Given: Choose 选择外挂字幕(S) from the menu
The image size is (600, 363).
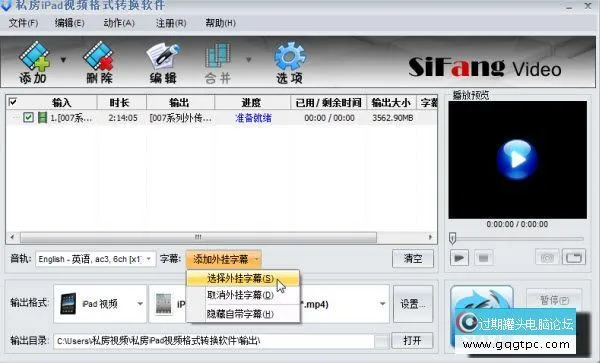Looking at the screenshot, I should (x=243, y=278).
